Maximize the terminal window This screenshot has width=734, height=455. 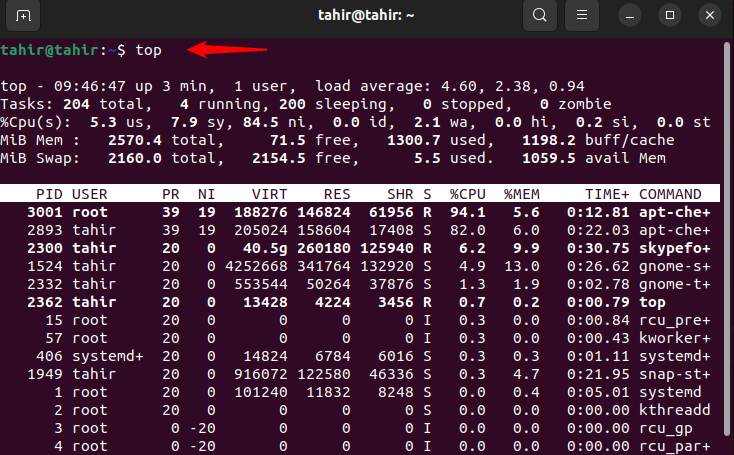pos(670,15)
